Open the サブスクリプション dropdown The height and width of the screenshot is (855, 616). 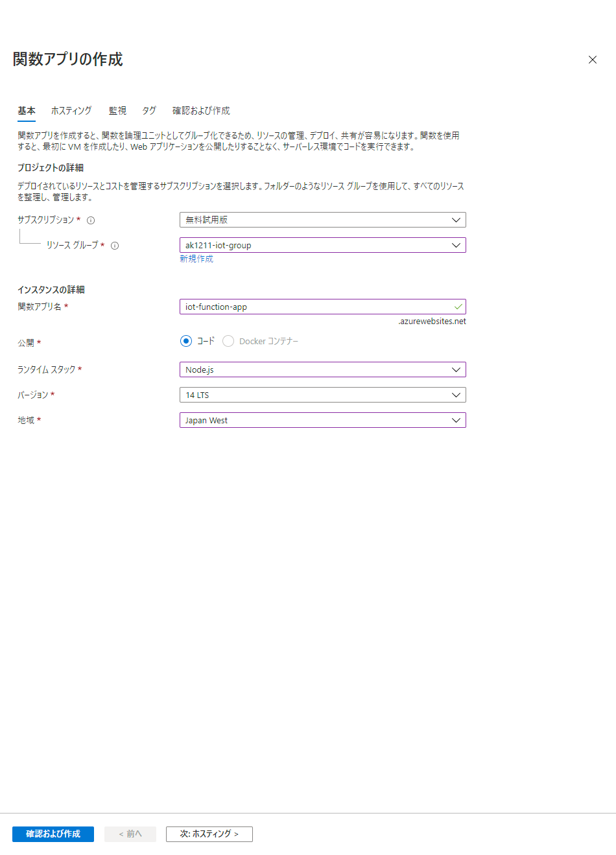point(322,220)
